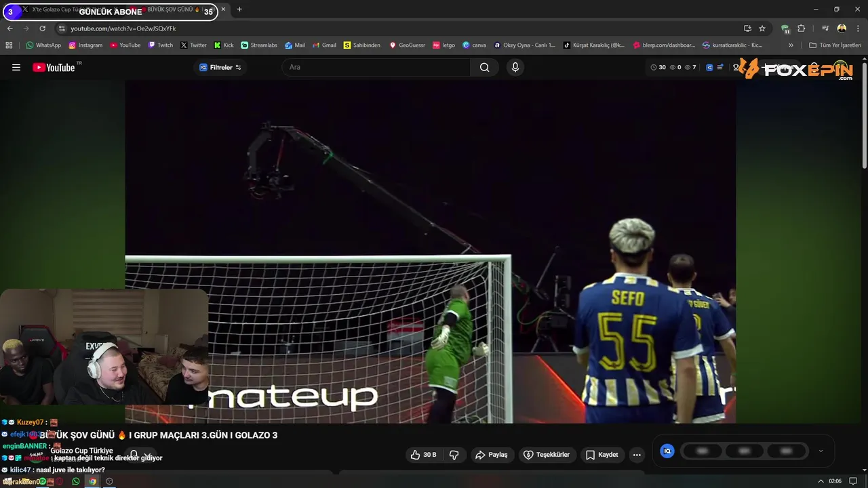Open the three-dot more actions menu
Viewport: 868px width, 488px height.
637,455
